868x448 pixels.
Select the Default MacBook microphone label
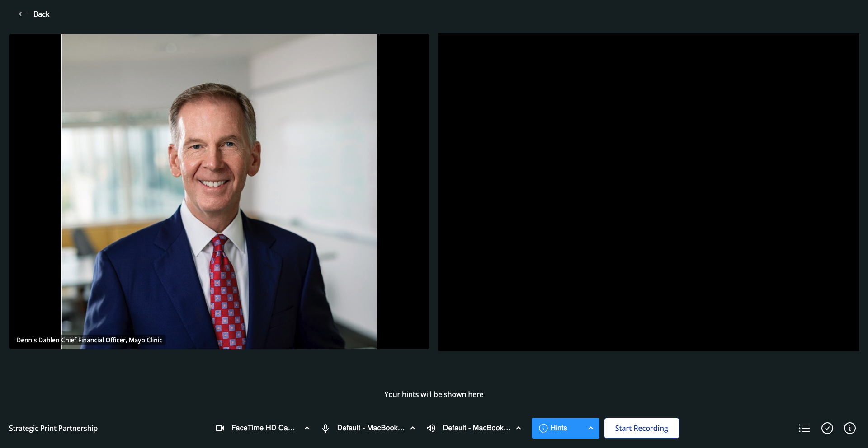click(371, 428)
